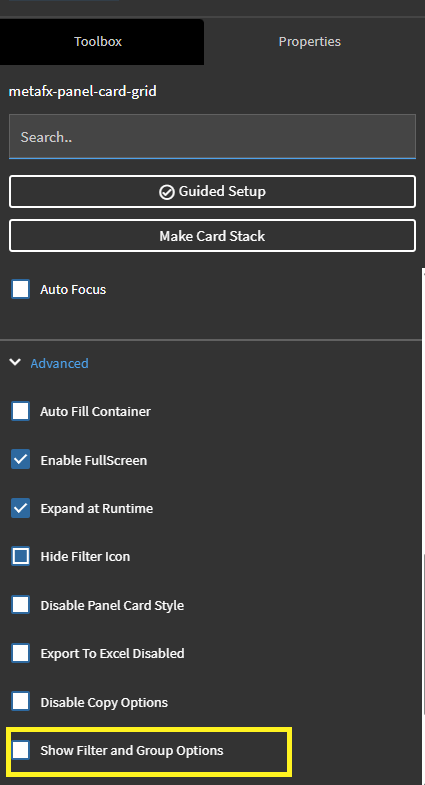This screenshot has height=785, width=425.
Task: Click the metafx-panel-card-grid title label
Action: 83,92
